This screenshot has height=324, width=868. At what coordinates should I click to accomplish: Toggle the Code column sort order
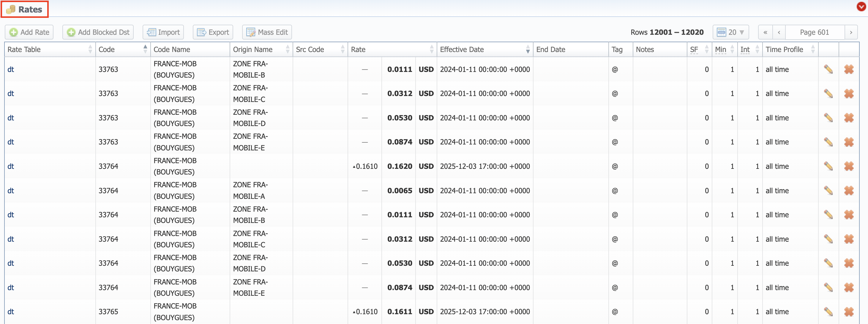click(x=145, y=49)
